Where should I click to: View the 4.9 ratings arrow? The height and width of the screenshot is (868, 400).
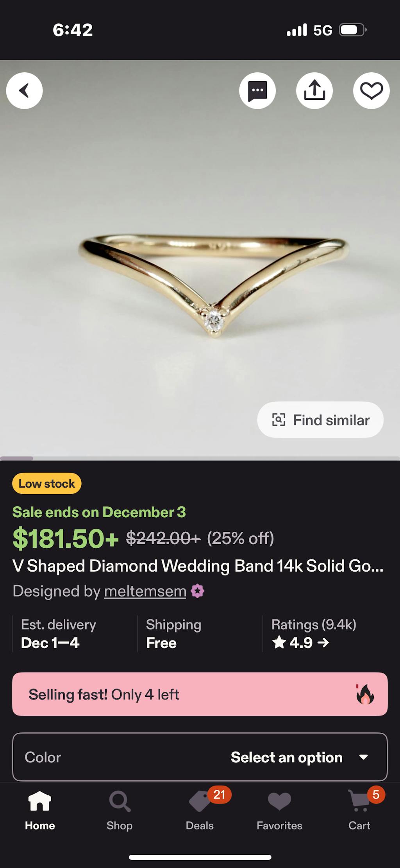click(x=323, y=643)
